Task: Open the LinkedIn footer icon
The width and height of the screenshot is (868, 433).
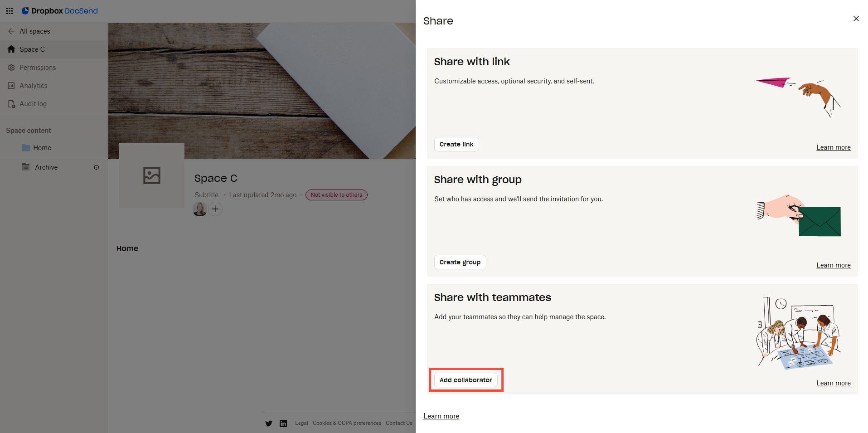Action: click(283, 423)
